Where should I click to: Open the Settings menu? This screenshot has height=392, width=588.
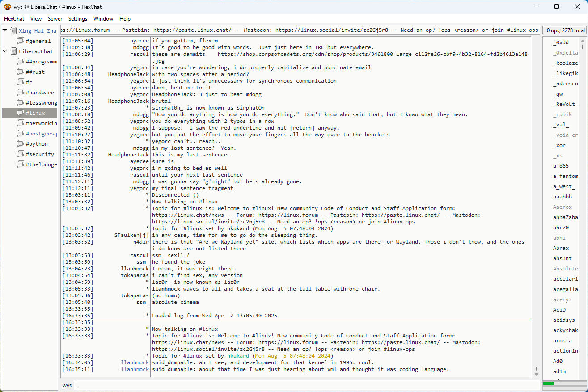[x=78, y=19]
